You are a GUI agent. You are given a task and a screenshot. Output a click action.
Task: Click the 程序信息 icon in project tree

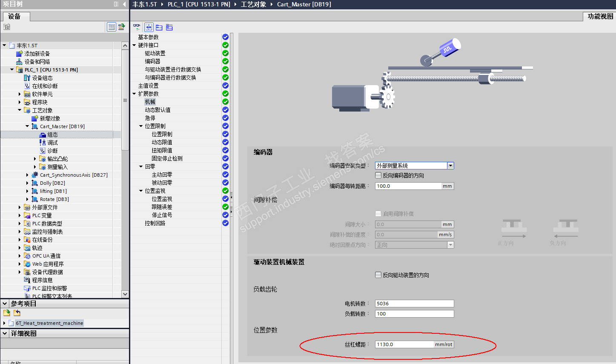(27, 280)
